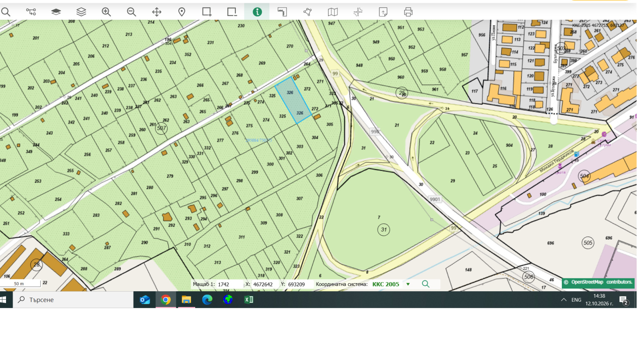Image resolution: width=644 pixels, height=362 pixels.
Task: Select the zoom in tool
Action: coord(106,12)
